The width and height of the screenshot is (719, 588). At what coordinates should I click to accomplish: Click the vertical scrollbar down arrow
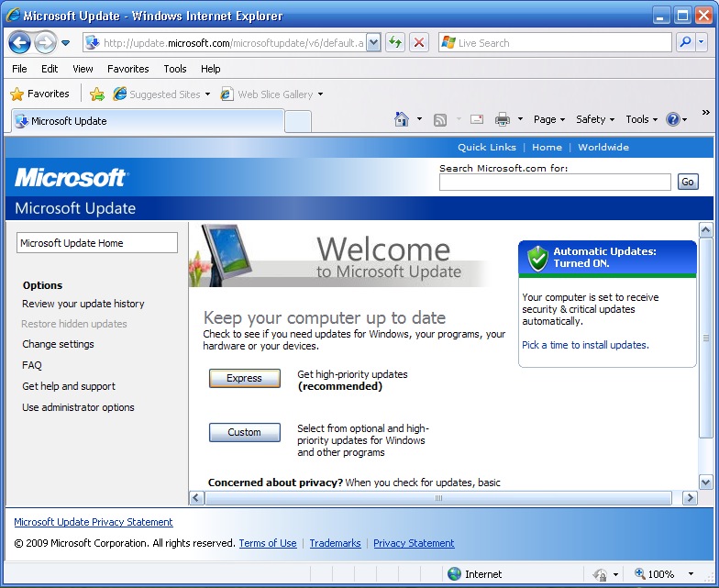[x=705, y=483]
